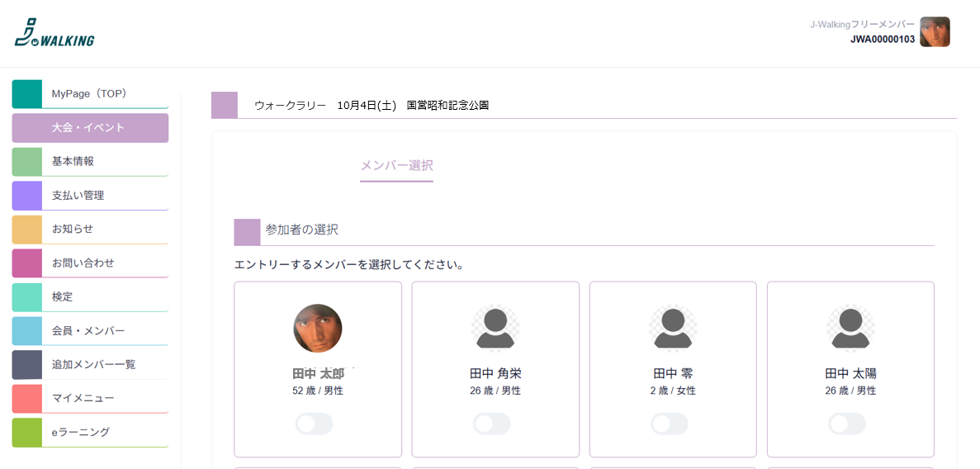Open 会員・メンバー in the sidebar
The image size is (980, 469).
tap(90, 331)
